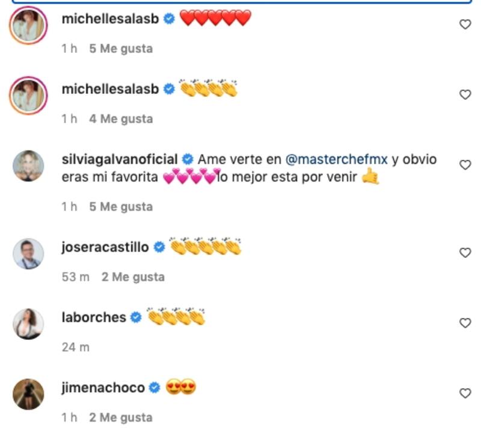Tap heart icon on joseracastillo's comment

465,253
